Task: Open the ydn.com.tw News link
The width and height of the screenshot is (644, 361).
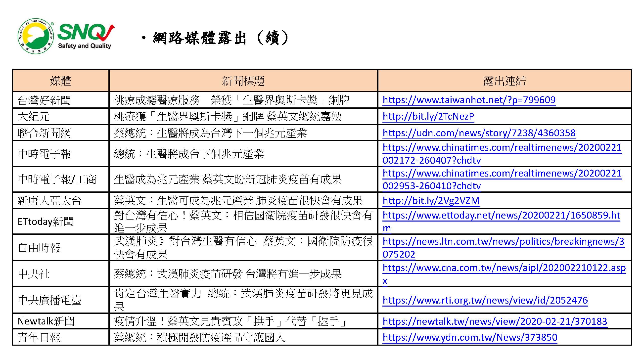Action: pos(470,337)
